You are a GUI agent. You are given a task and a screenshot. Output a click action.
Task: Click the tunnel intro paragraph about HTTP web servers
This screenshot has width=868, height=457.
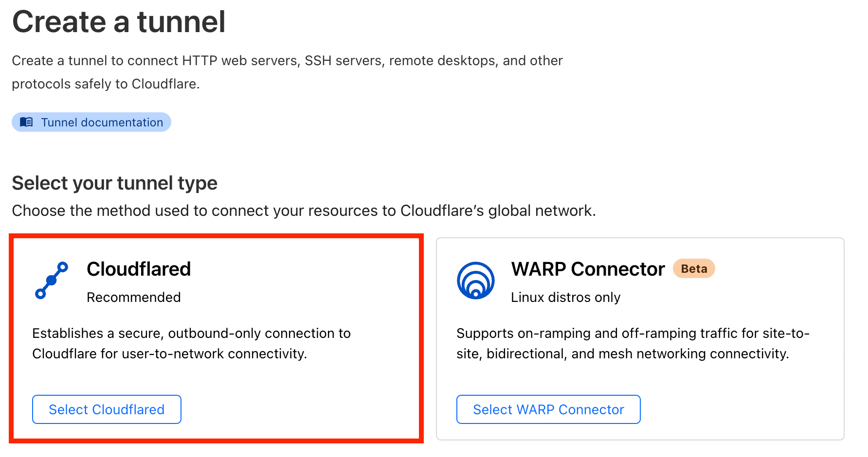point(287,72)
